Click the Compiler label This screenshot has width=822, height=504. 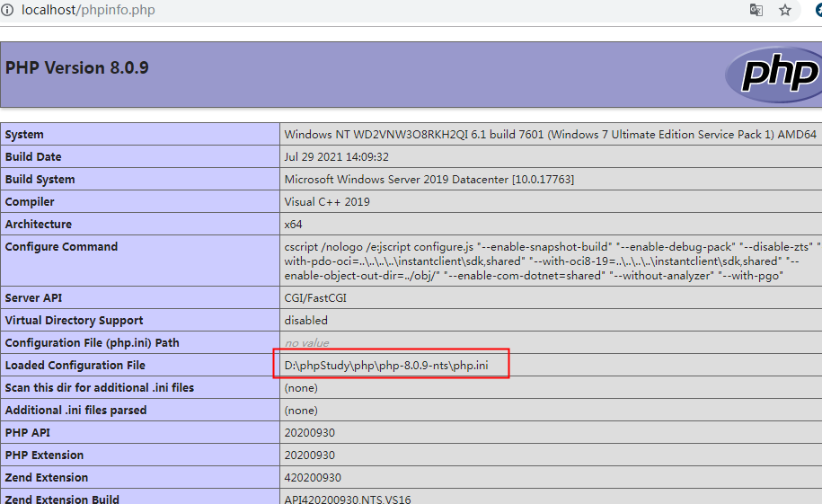[30, 202]
